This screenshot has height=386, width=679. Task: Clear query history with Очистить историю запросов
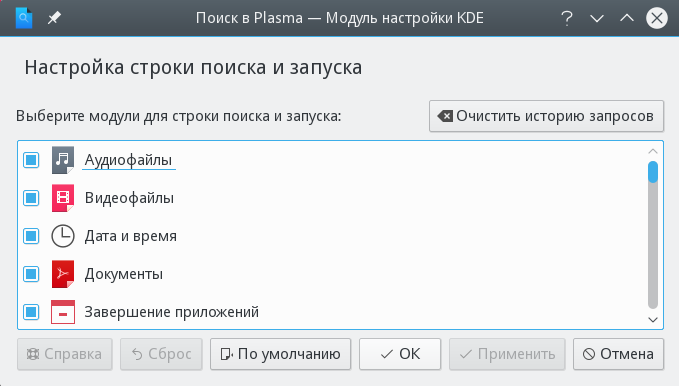(x=546, y=116)
